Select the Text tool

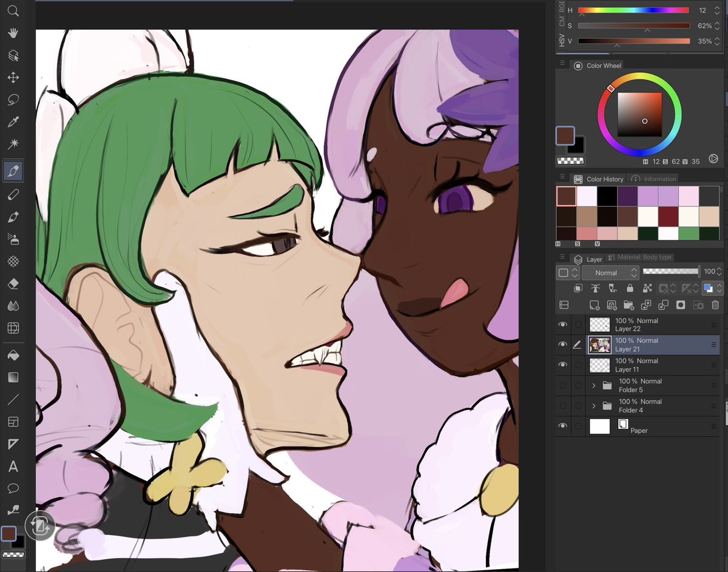[x=13, y=466]
